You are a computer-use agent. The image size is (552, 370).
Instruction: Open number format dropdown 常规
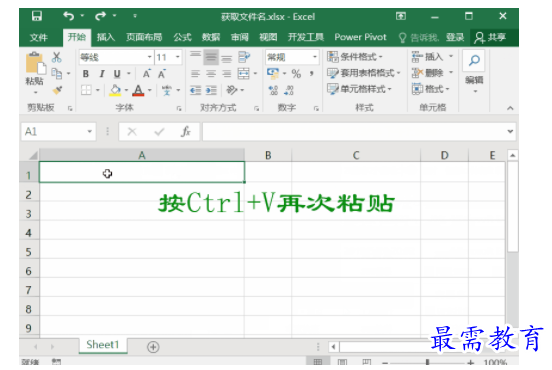click(x=315, y=57)
